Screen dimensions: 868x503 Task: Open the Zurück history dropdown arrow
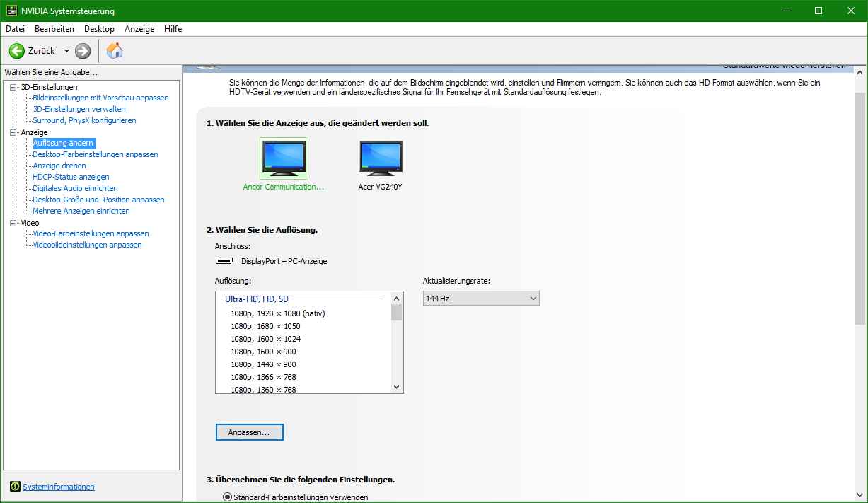pyautogui.click(x=66, y=51)
